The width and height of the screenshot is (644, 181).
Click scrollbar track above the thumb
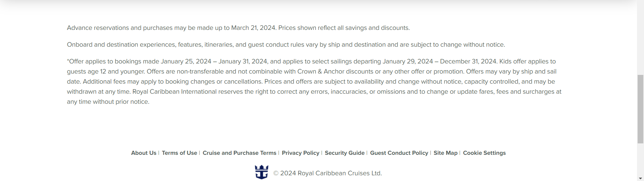[640, 37]
